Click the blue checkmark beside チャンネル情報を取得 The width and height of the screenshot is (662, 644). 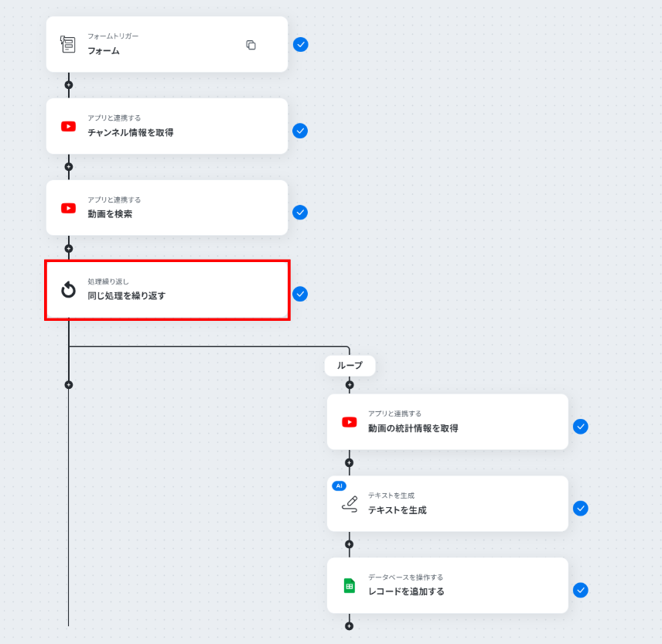[300, 131]
